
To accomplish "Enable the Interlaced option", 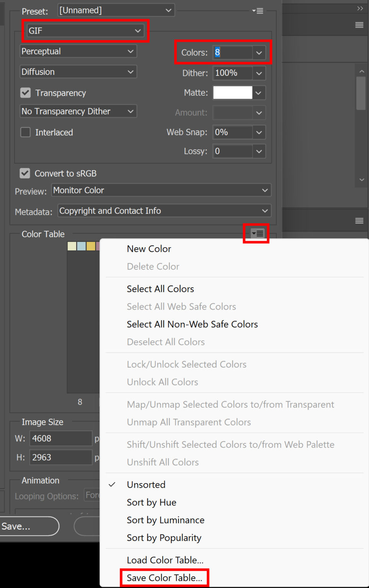I will (x=25, y=132).
